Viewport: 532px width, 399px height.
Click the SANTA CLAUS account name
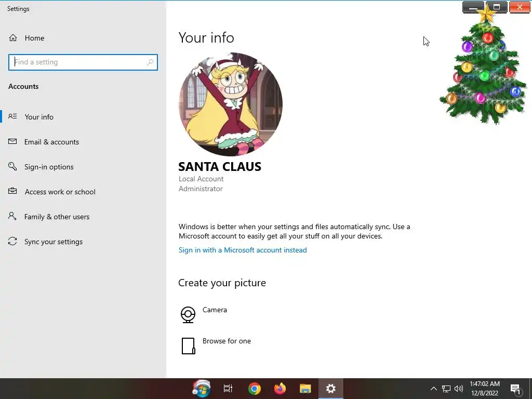click(220, 167)
